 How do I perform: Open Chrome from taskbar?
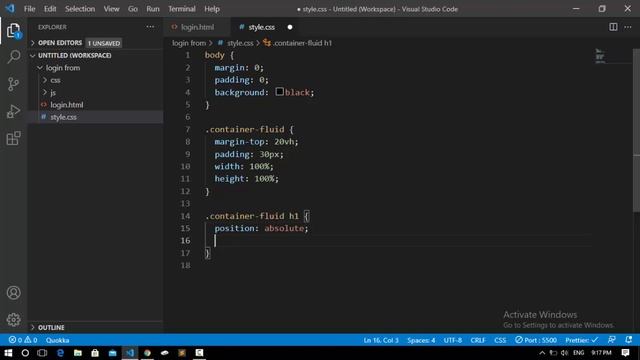click(147, 353)
